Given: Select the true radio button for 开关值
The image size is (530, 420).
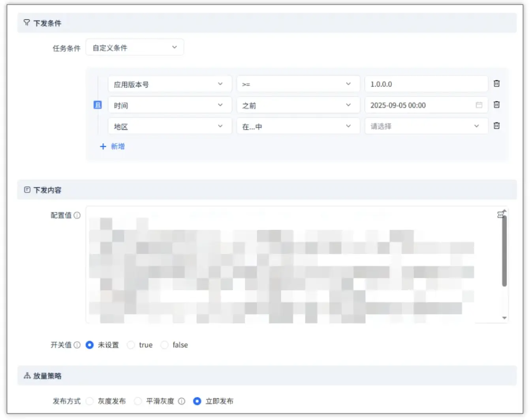Looking at the screenshot, I should (131, 345).
